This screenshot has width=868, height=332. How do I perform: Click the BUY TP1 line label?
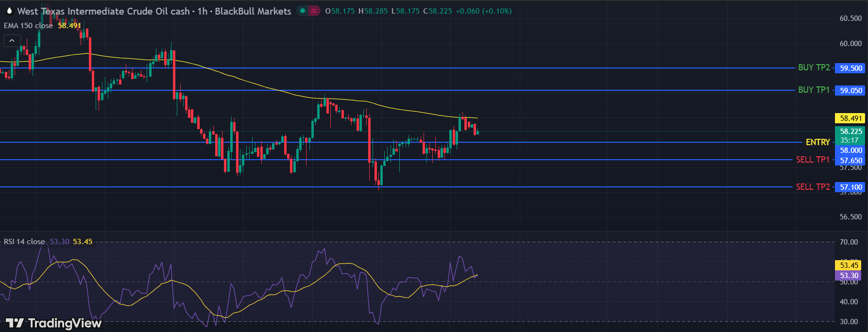(x=814, y=90)
